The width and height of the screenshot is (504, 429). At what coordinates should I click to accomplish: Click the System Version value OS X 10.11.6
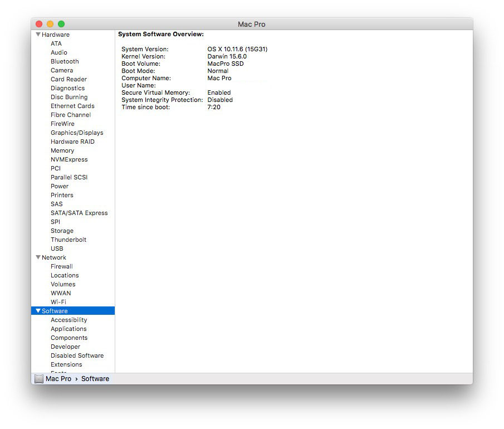(237, 49)
